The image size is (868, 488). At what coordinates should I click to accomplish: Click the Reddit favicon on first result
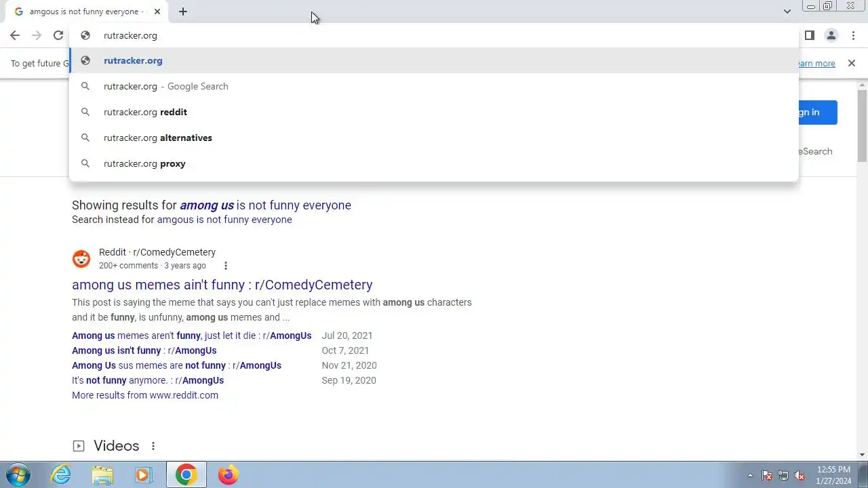[81, 259]
